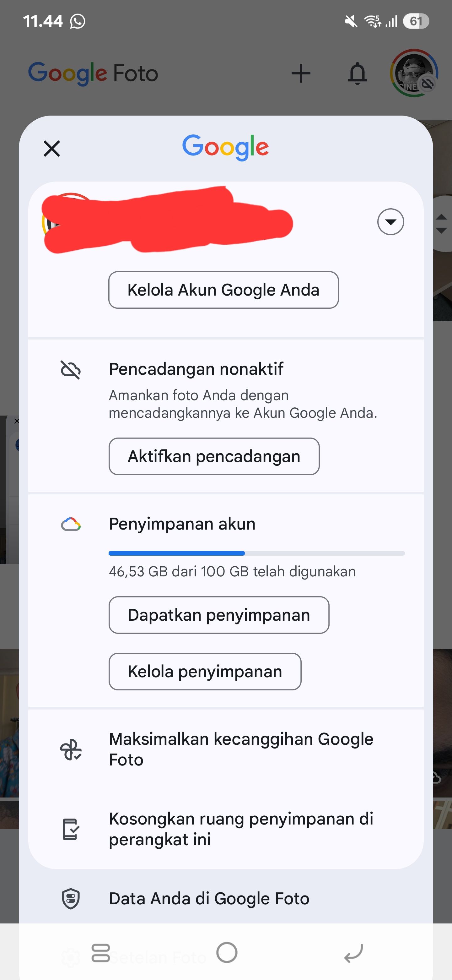
Task: Open Data Anda di Google Foto
Action: click(209, 899)
